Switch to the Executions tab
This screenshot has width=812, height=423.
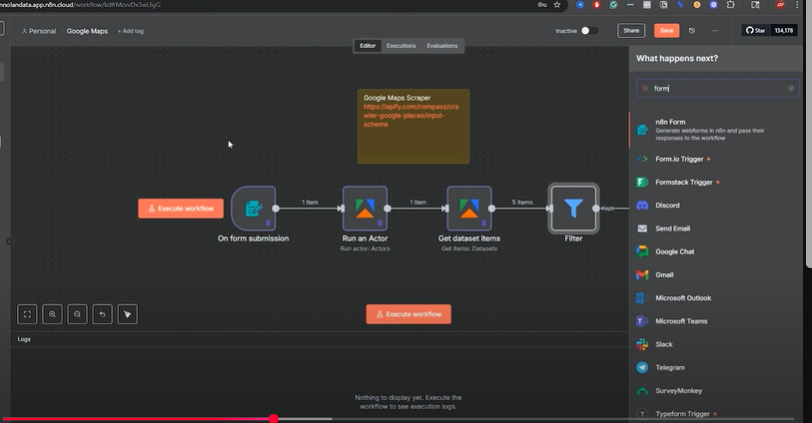pyautogui.click(x=401, y=46)
